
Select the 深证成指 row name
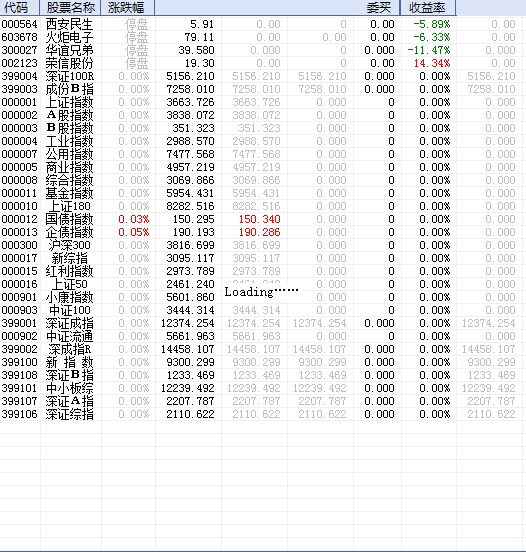69,324
